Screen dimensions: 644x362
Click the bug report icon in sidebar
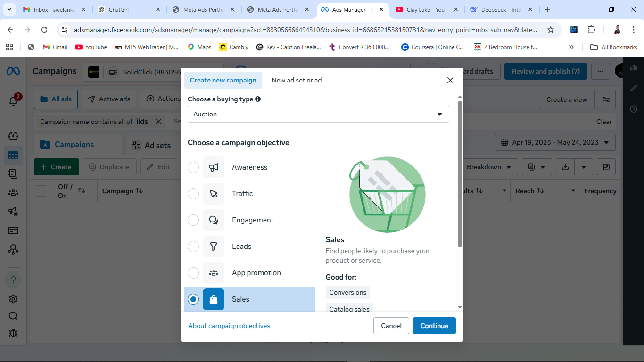[x=13, y=333]
